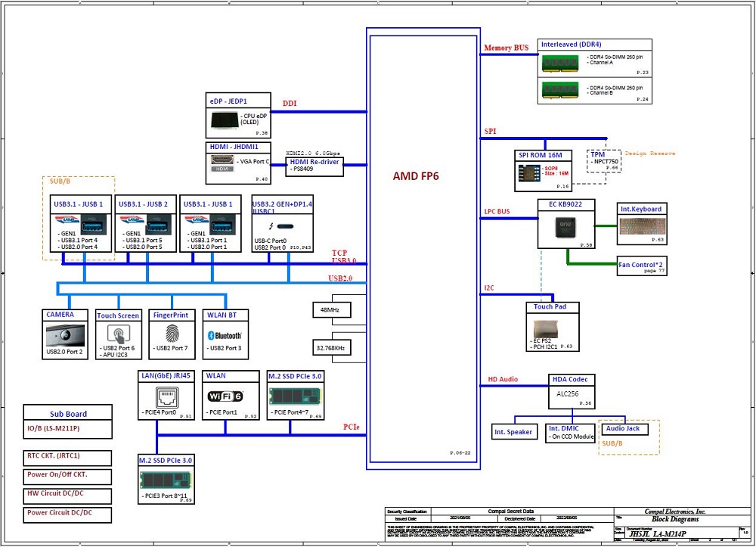Click the USB port image above USB3.1 Port 4
This screenshot has height=547, width=756.
click(94, 224)
